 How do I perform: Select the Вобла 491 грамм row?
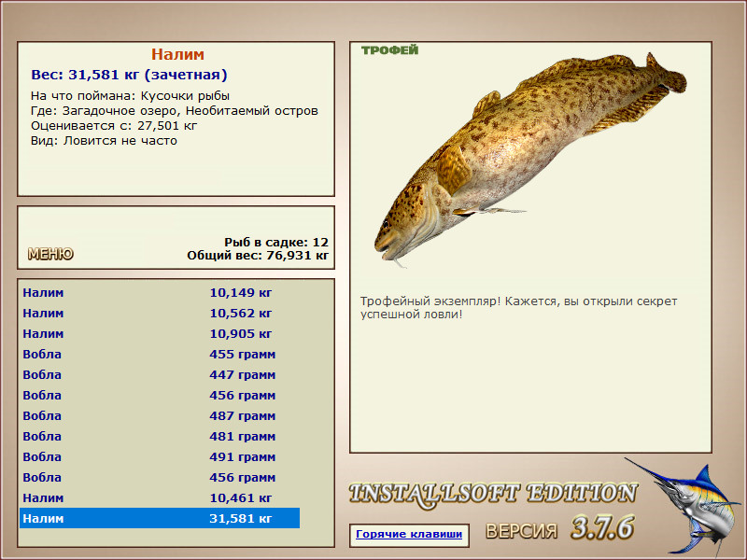160,456
